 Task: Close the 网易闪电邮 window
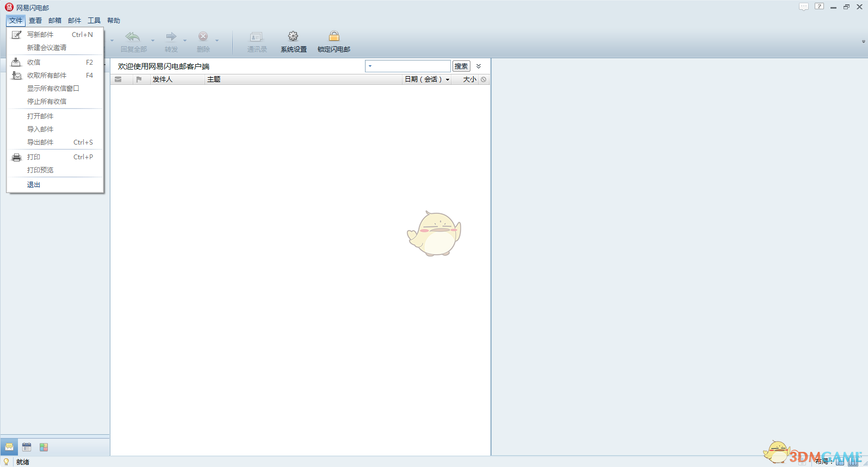click(860, 7)
